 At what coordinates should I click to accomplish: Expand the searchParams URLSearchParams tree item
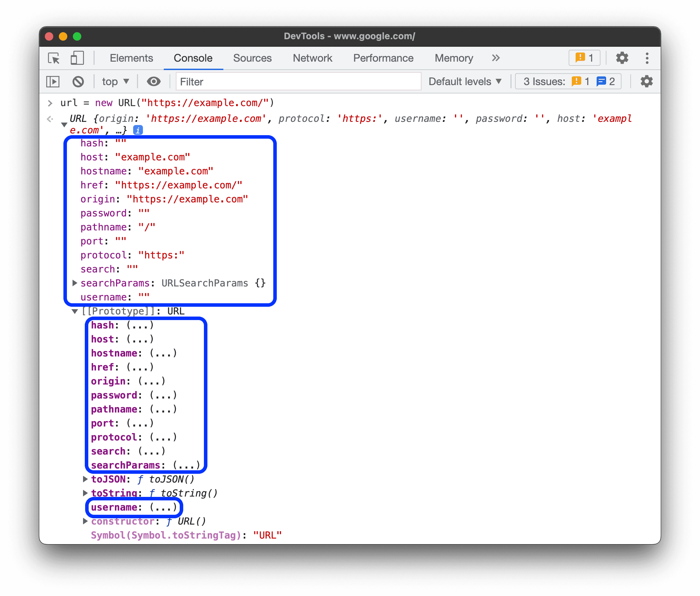[73, 283]
